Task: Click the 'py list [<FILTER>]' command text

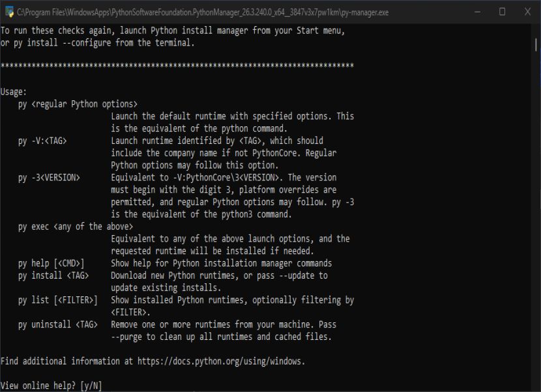Action: coord(58,300)
